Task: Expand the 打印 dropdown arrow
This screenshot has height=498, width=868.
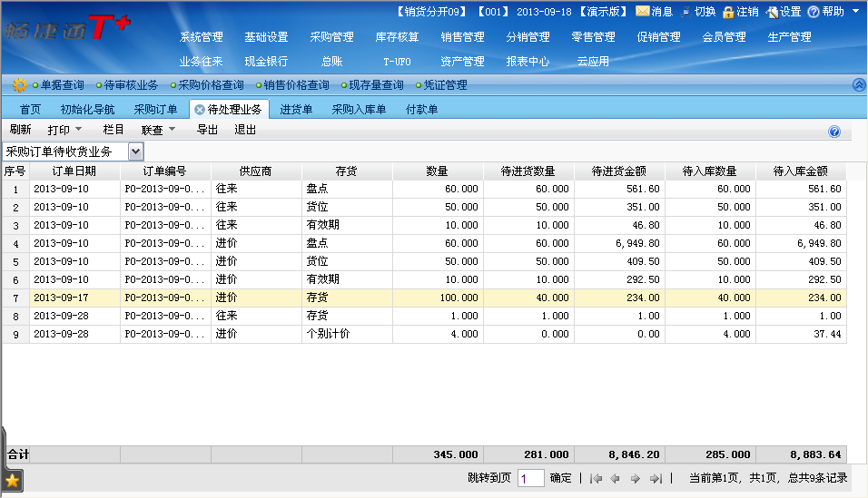Action: pos(78,129)
